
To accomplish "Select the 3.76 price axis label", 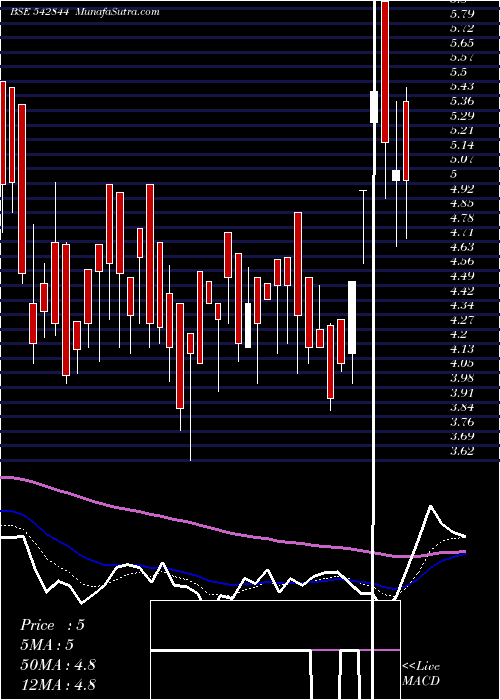I will point(462,422).
